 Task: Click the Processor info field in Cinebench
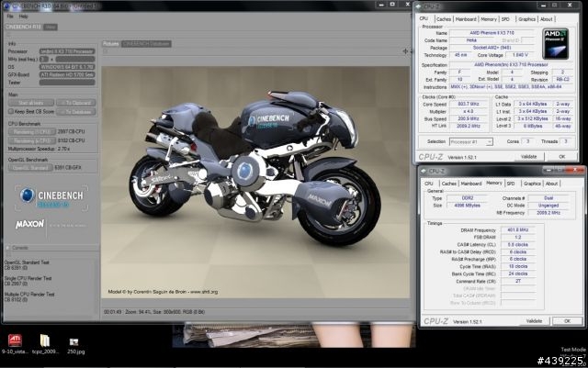[x=67, y=51]
